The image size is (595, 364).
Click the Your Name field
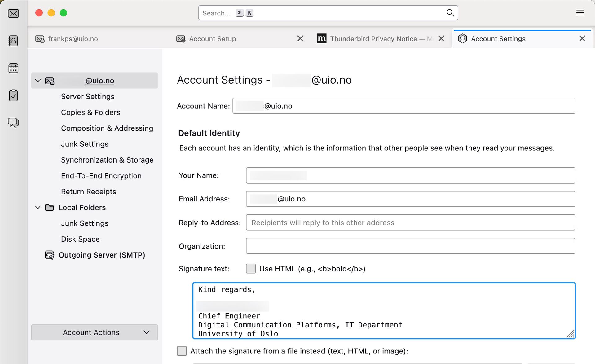(411, 175)
